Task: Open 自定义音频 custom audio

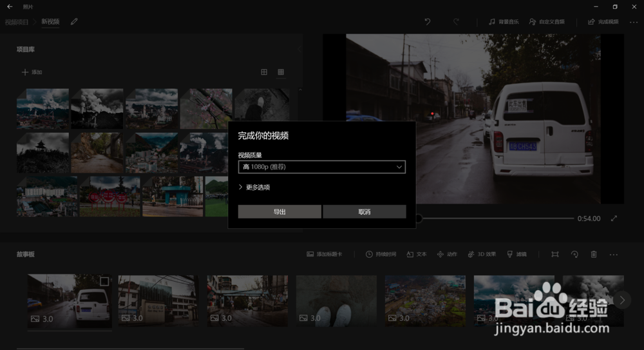Action: [x=547, y=22]
